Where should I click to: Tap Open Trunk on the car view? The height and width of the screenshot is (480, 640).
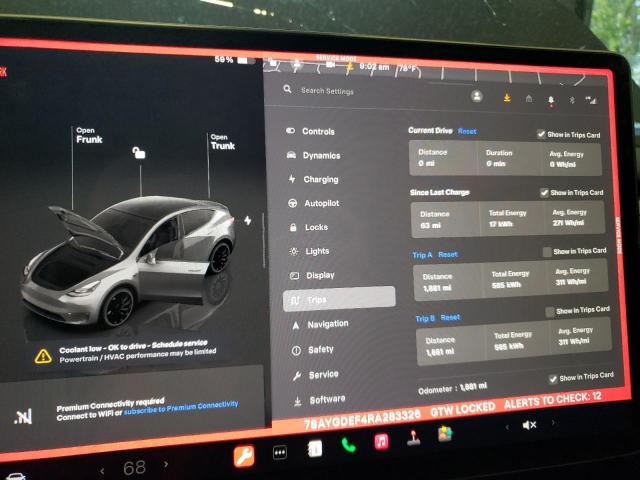(223, 142)
